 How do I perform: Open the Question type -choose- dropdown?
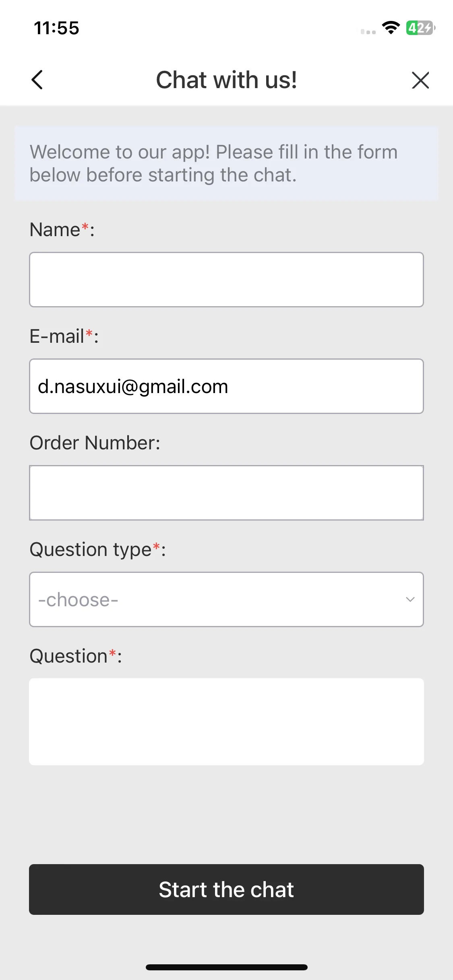click(226, 599)
